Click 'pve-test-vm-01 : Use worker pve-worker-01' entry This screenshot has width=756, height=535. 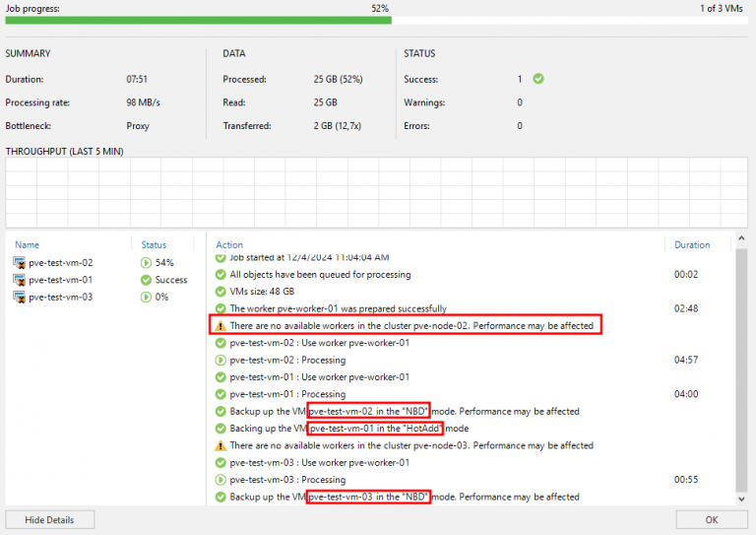tap(320, 377)
